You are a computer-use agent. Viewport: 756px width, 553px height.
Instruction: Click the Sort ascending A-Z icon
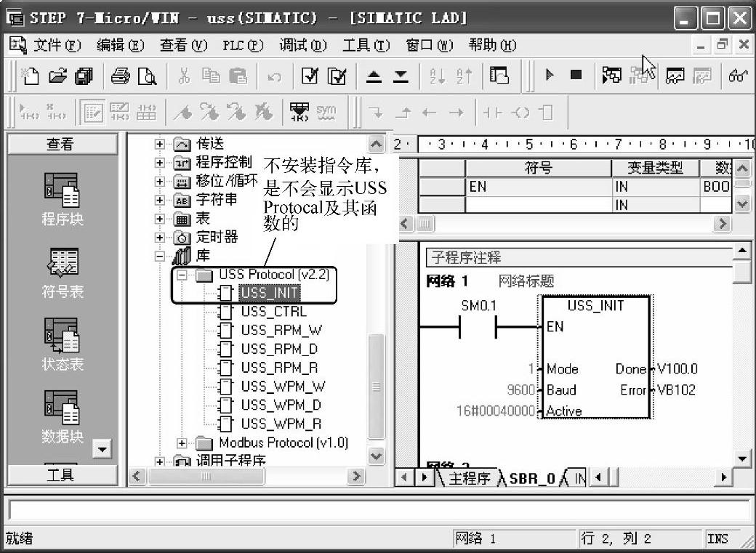point(438,76)
